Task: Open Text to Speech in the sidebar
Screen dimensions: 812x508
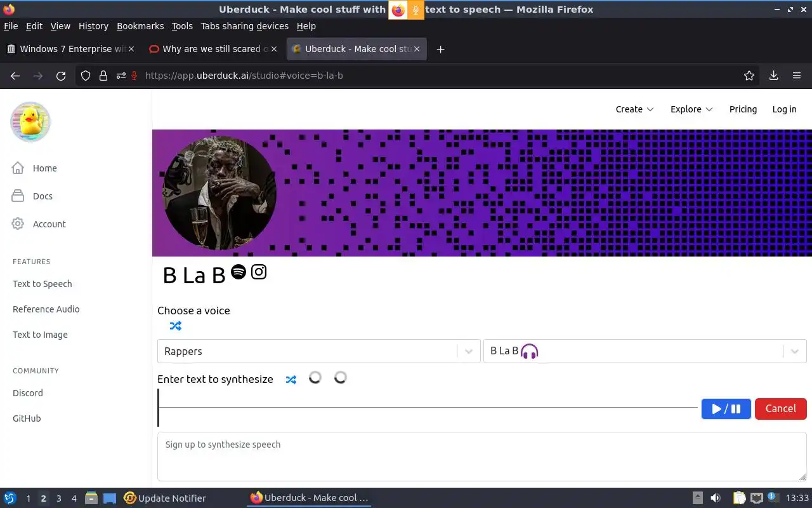Action: [x=43, y=284]
